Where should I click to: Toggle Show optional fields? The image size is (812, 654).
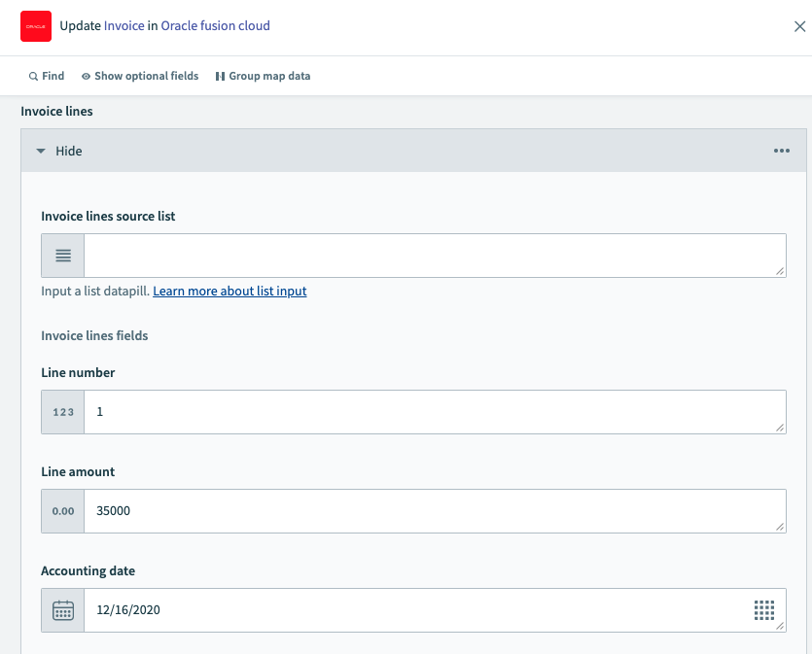(139, 75)
